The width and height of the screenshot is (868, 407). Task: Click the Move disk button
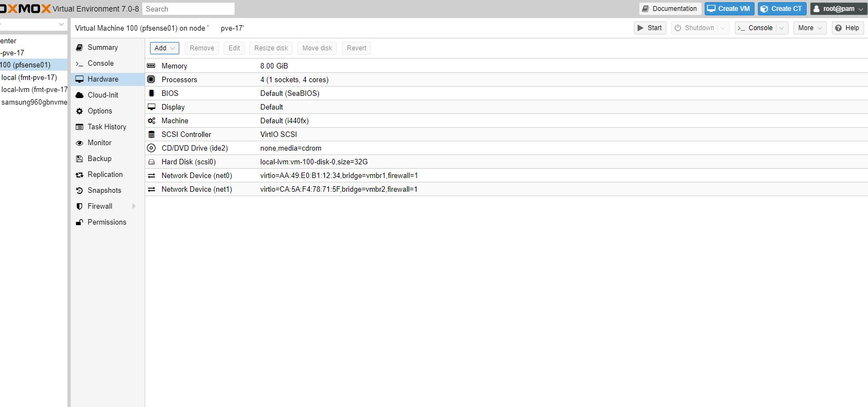tap(317, 48)
